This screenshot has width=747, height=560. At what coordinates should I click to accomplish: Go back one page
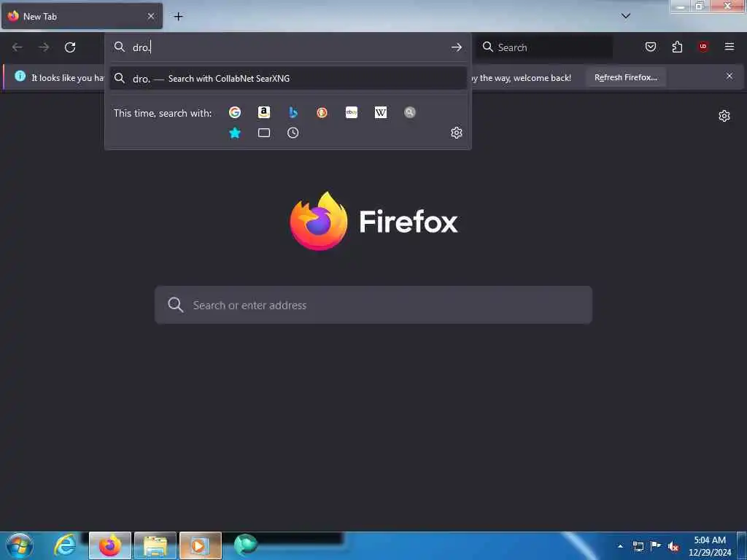(18, 47)
